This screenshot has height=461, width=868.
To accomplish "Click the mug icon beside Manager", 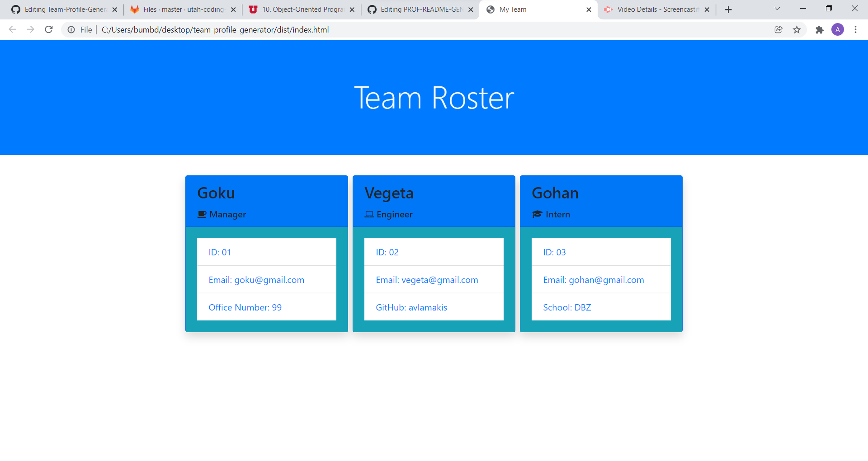I will pos(202,214).
